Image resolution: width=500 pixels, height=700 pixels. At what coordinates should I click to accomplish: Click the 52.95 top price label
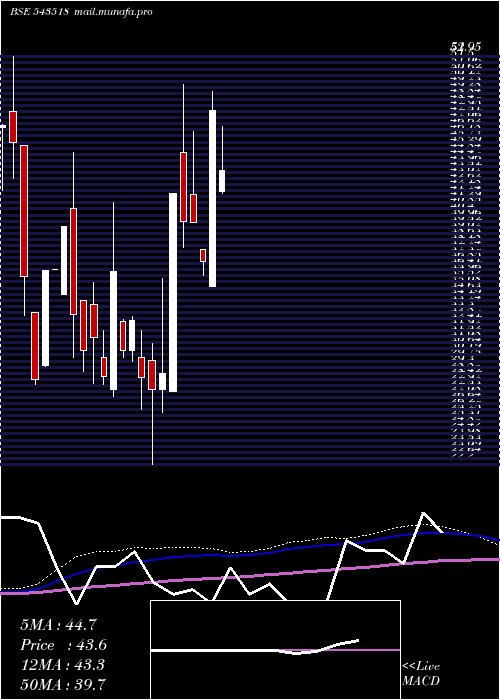465,46
